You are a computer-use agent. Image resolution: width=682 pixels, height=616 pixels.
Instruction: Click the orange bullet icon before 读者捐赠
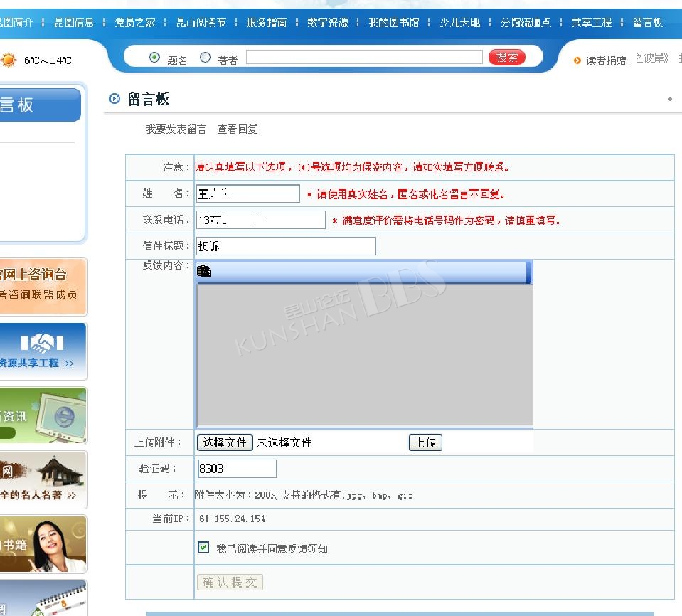[577, 61]
